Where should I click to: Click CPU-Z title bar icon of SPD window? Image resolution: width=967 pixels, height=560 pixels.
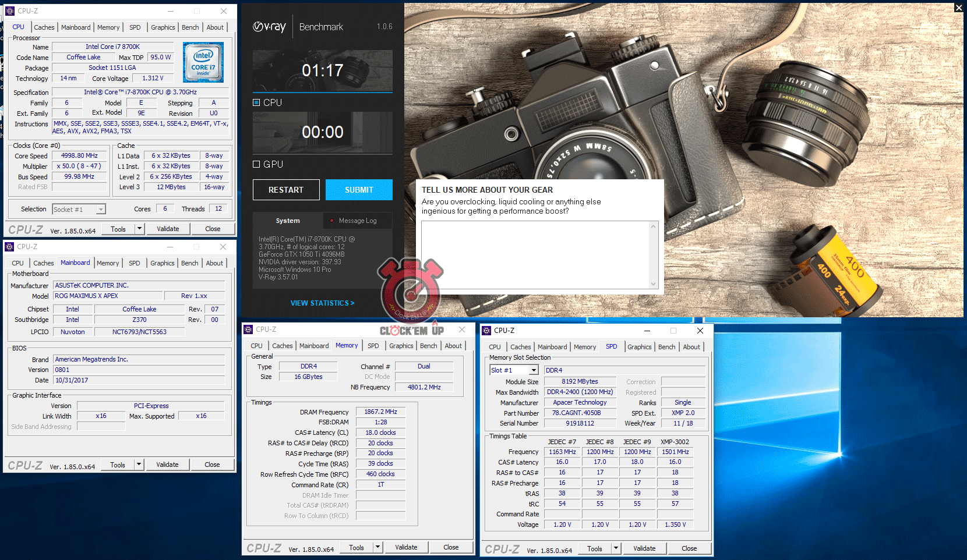click(486, 331)
